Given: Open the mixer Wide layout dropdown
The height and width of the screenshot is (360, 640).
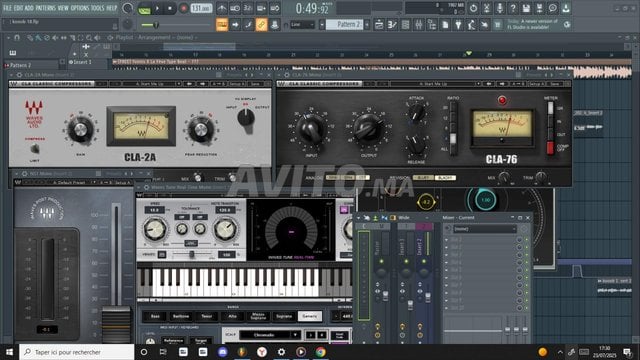Looking at the screenshot, I should [x=413, y=218].
